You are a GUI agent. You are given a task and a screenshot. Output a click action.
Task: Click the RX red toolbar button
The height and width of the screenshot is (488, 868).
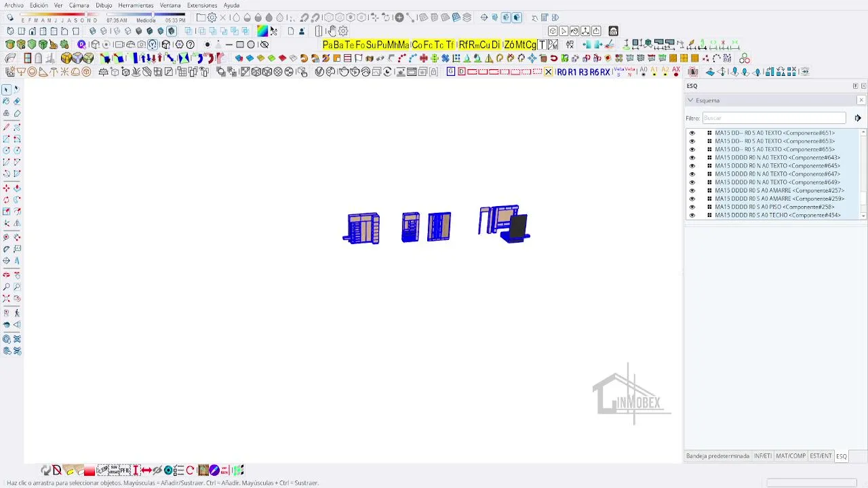pyautogui.click(x=605, y=72)
